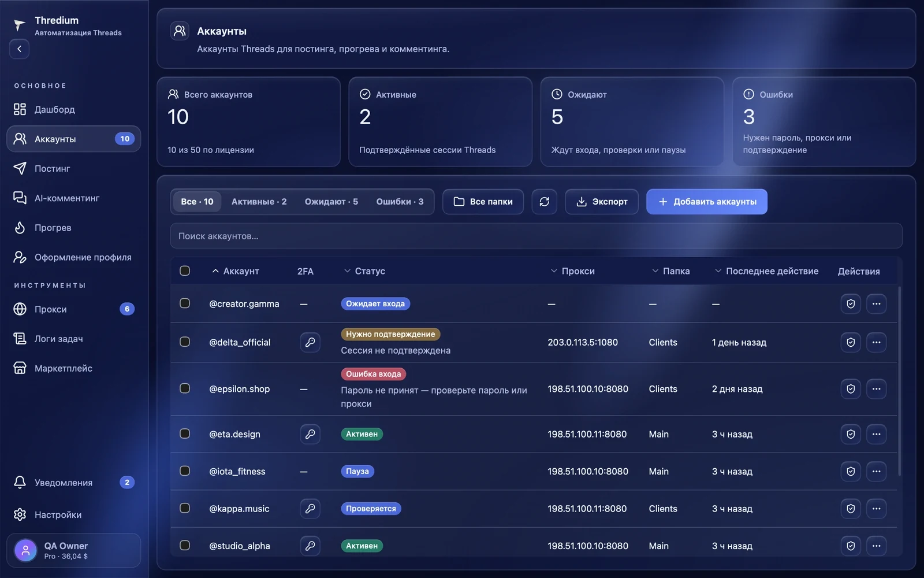
Task: Open the QA Owner profile card
Action: [73, 550]
